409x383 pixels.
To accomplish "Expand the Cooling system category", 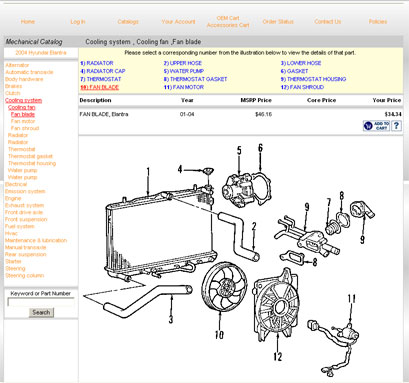I will click(x=23, y=100).
